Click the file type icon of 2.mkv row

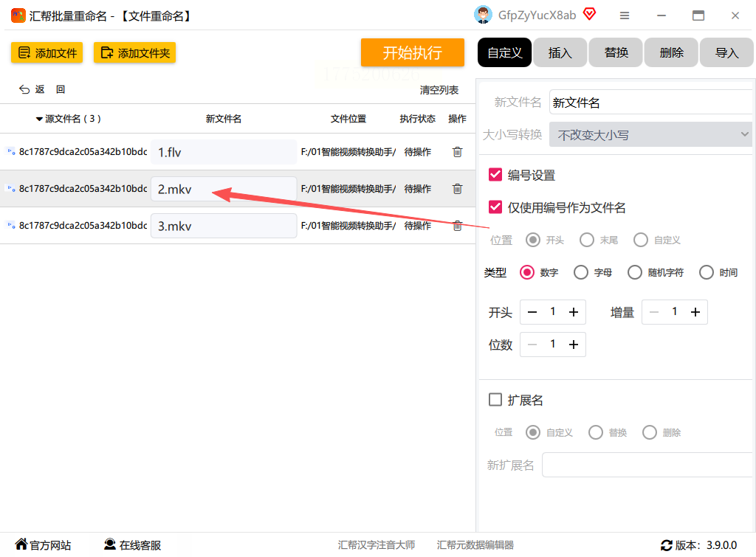coord(10,189)
